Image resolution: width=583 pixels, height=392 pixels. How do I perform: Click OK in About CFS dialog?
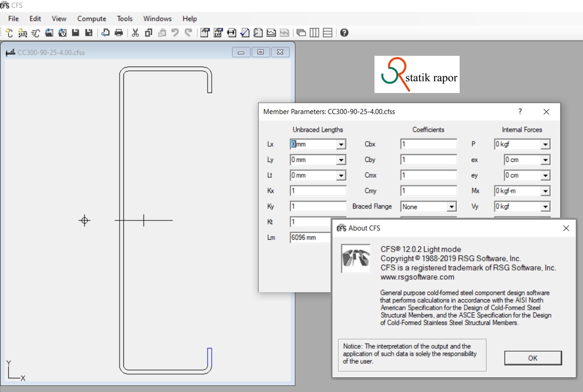(x=533, y=358)
